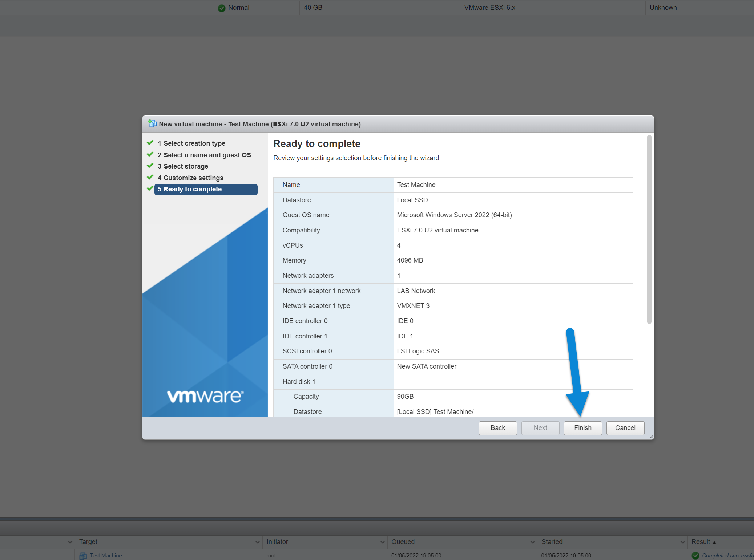
Task: Go back to the Customize settings step
Action: [x=190, y=178]
